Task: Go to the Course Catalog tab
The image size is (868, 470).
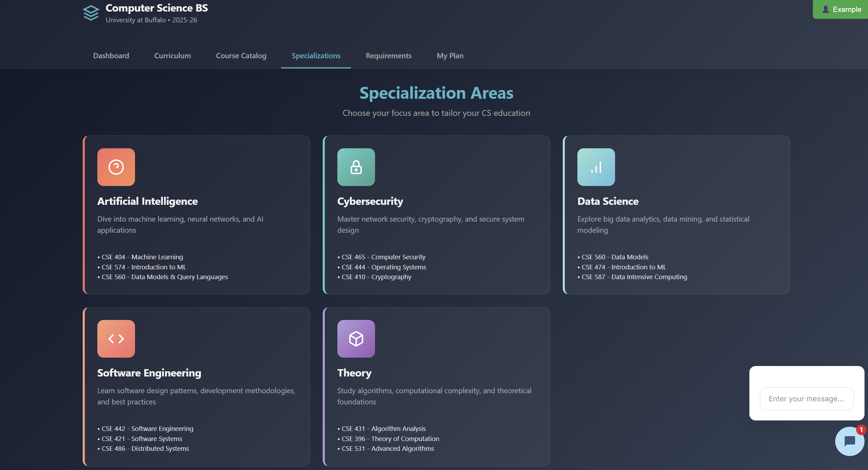Action: (x=241, y=56)
